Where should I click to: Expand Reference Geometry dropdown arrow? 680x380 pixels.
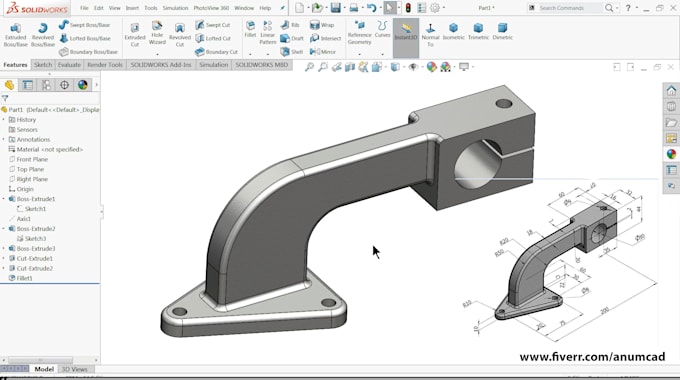point(360,54)
